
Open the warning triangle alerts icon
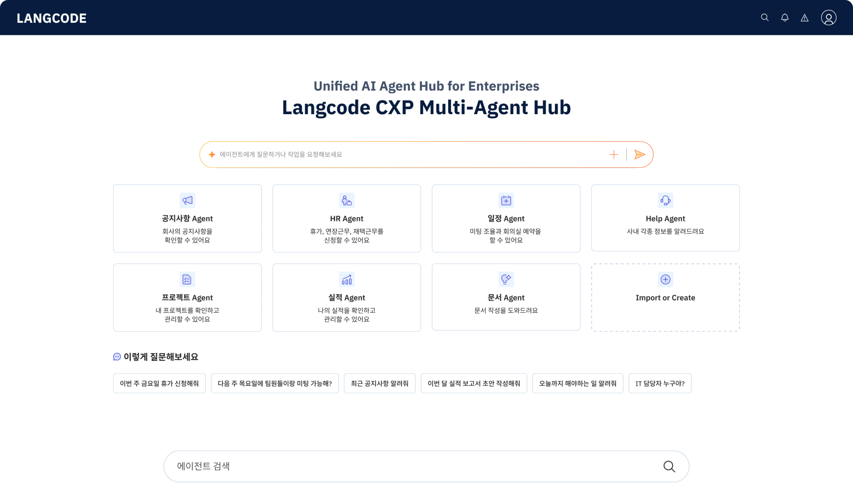tap(804, 18)
